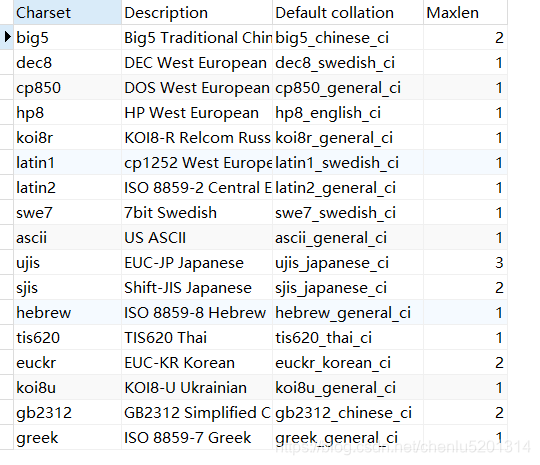Select the sjis charset cell
The width and height of the screenshot is (540, 465).
click(x=68, y=287)
